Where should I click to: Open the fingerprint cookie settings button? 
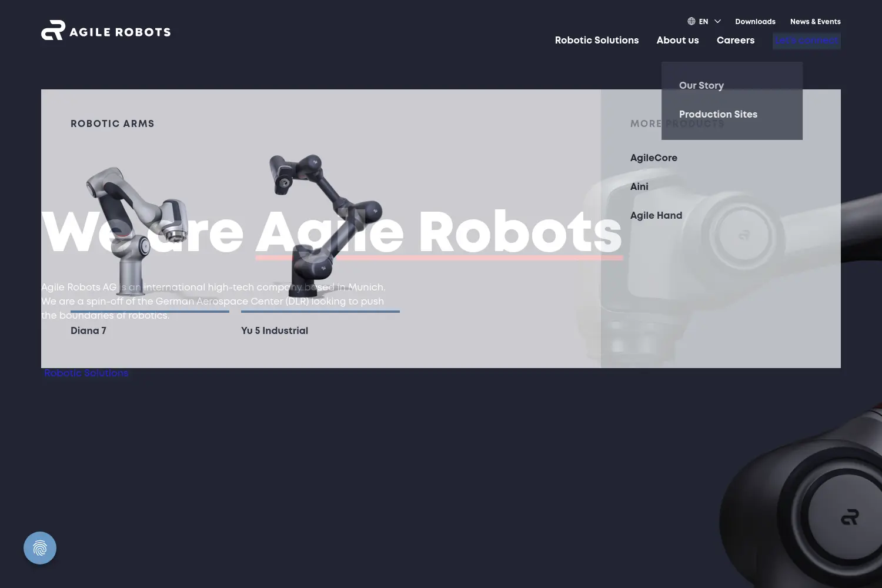40,548
